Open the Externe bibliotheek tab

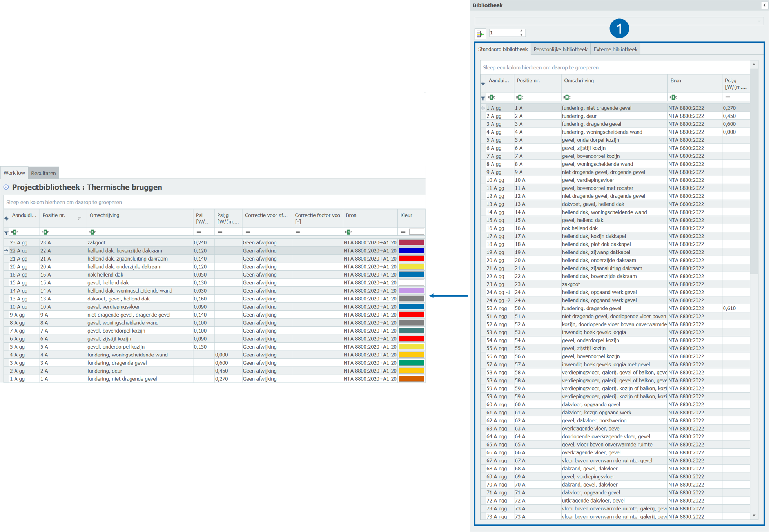[615, 49]
